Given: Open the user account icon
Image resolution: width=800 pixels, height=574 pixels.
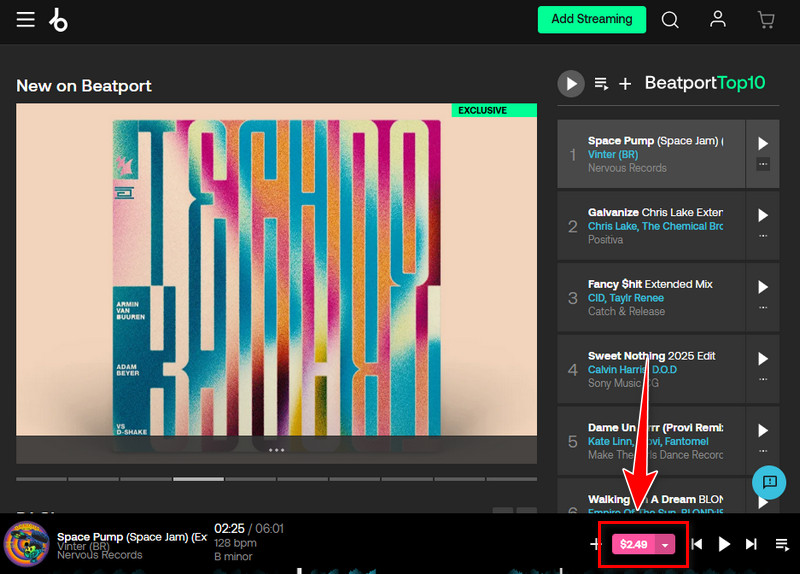Looking at the screenshot, I should click(718, 19).
